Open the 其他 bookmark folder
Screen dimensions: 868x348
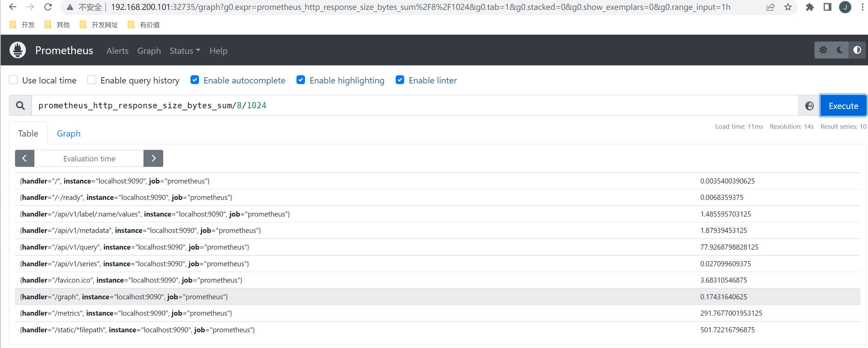[x=57, y=25]
